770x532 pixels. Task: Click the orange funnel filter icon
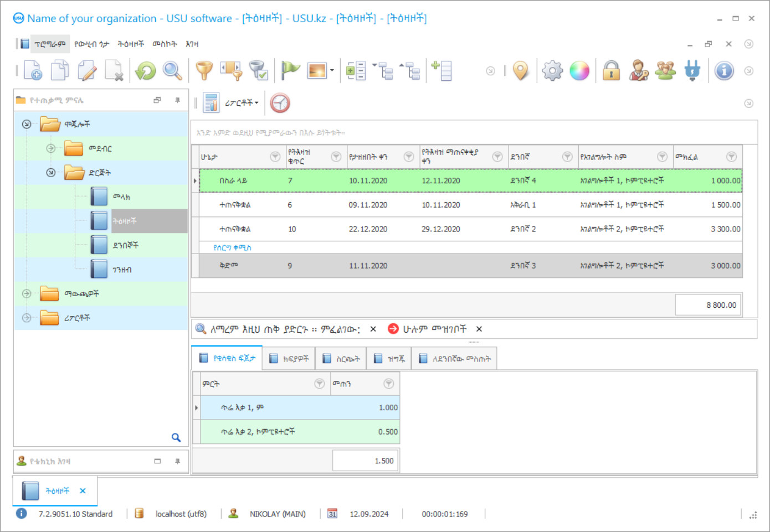[204, 71]
